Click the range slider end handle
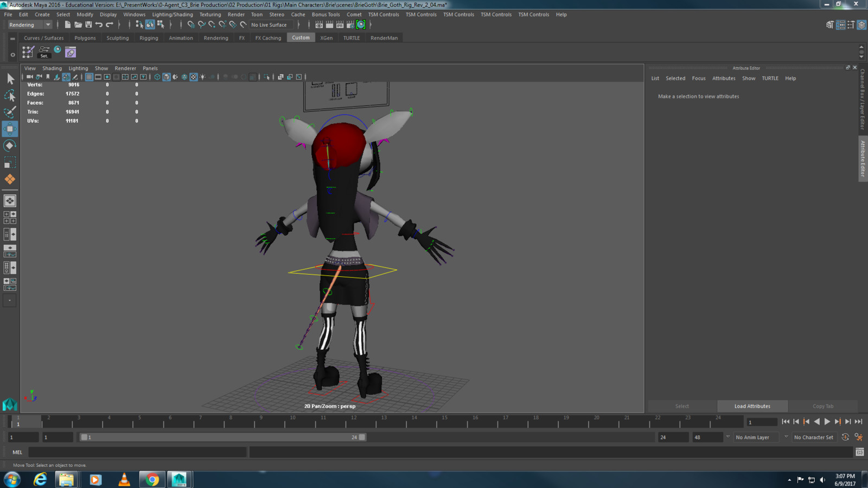This screenshot has width=868, height=488. pos(362,437)
